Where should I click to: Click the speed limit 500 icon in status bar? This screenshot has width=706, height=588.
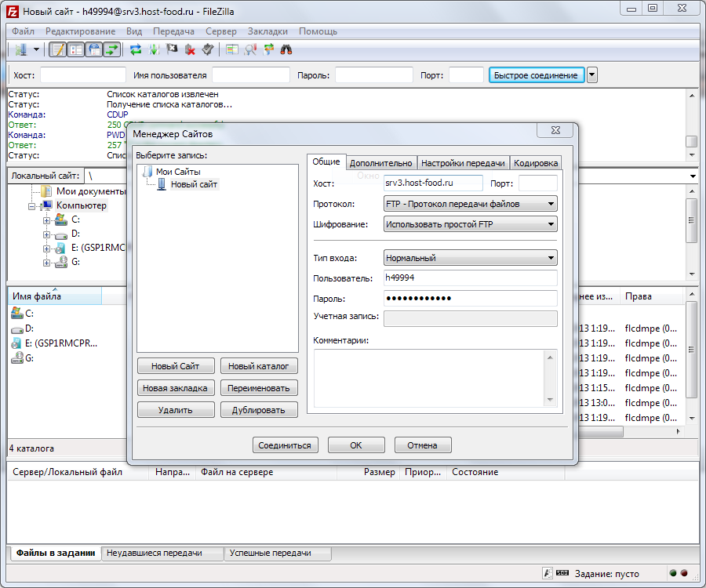coord(562,572)
